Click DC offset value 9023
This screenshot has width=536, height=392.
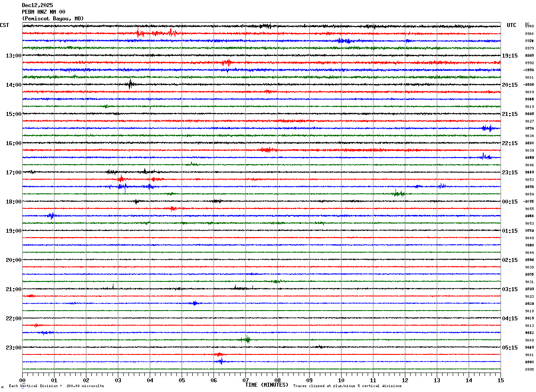[x=529, y=296]
